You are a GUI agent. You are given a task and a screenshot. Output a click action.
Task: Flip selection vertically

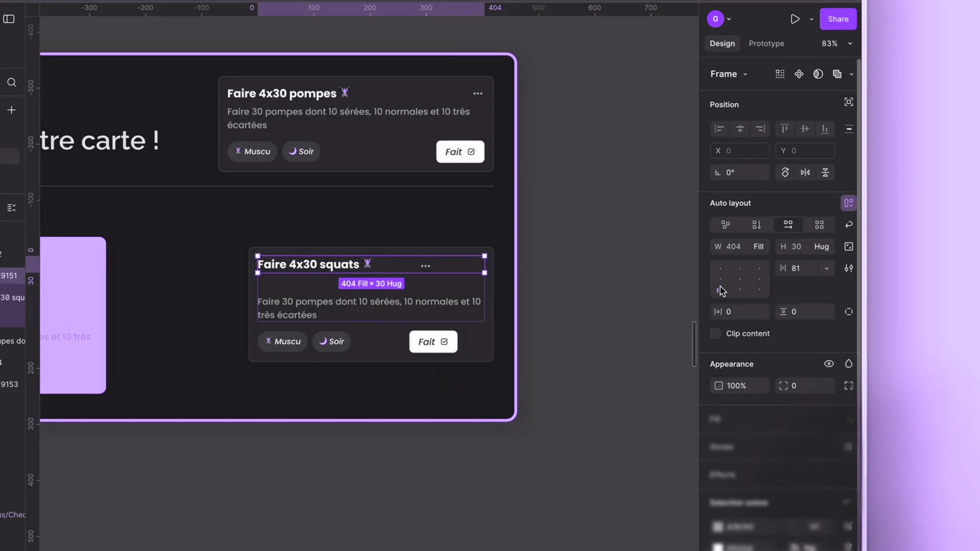[x=825, y=172]
